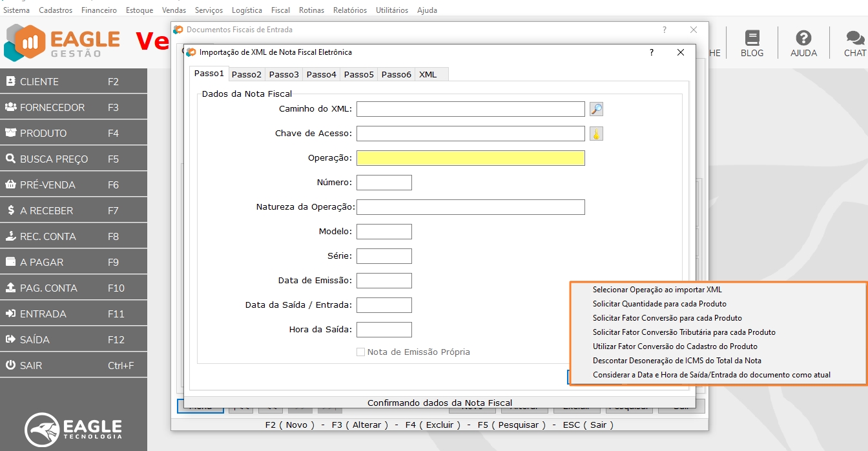Open the CHAT icon

pos(855,43)
